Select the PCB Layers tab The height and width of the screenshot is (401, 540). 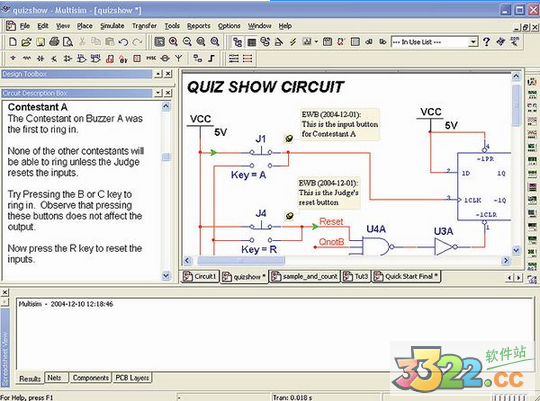pos(132,378)
